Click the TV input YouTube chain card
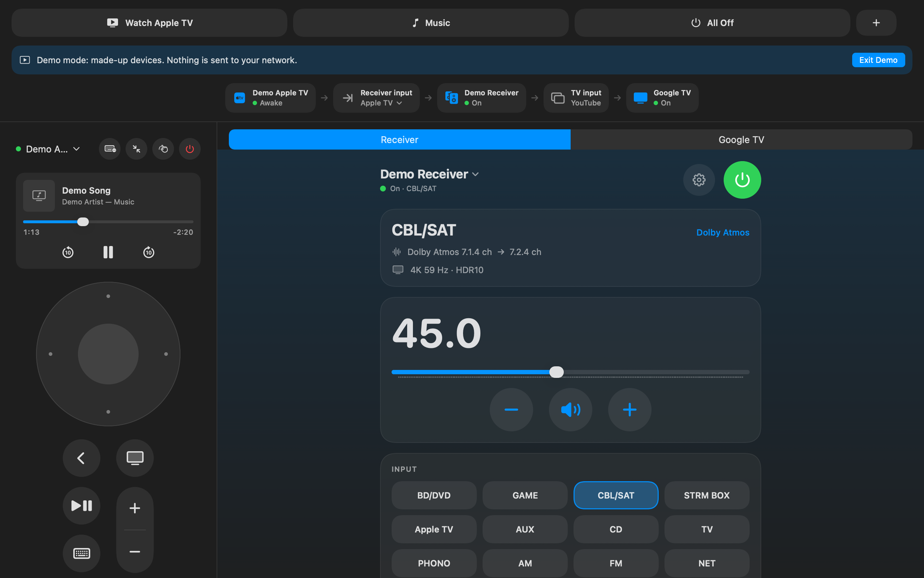 (x=576, y=98)
